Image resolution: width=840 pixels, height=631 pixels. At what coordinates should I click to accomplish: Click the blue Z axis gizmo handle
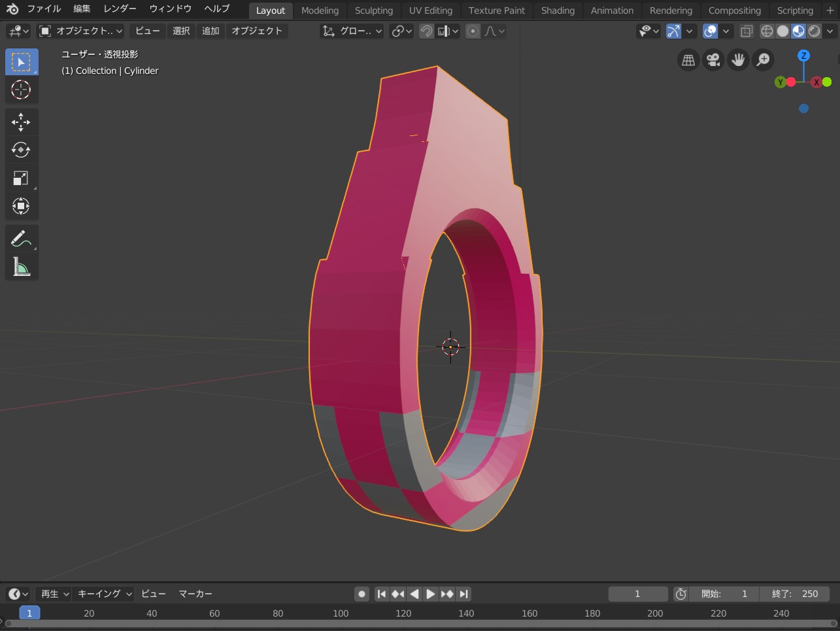(x=804, y=56)
